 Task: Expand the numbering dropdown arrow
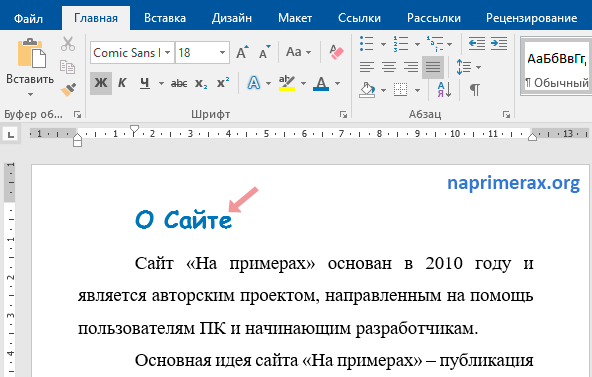(x=417, y=45)
